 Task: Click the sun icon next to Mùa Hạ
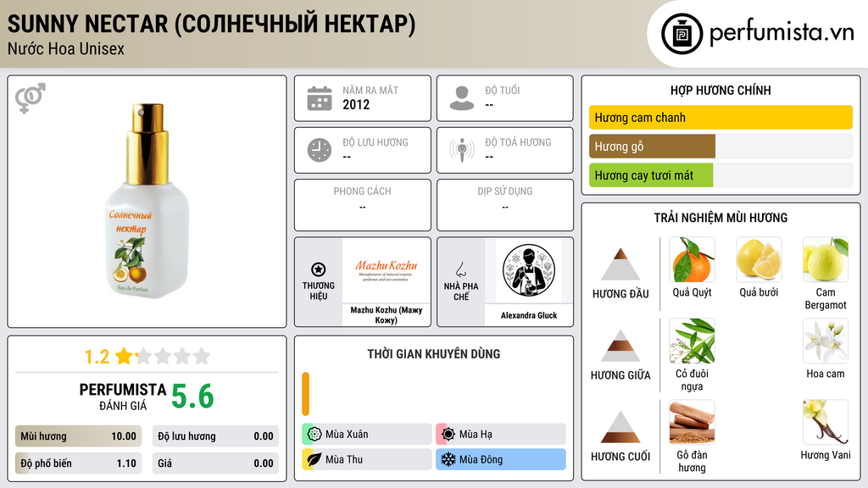point(448,435)
